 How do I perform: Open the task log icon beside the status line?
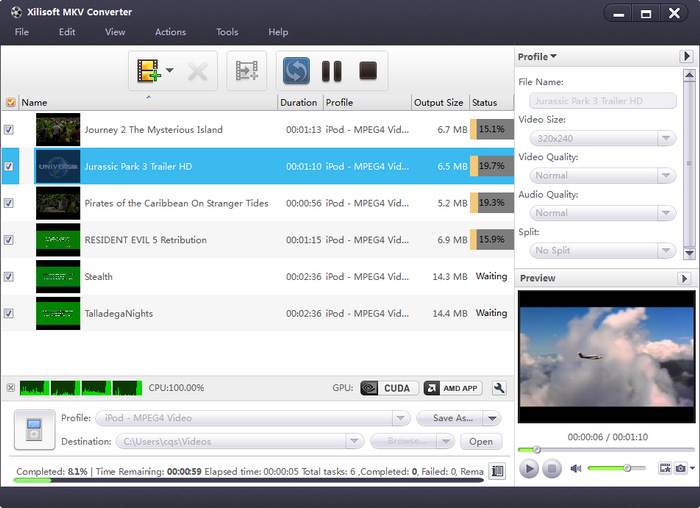pyautogui.click(x=498, y=471)
